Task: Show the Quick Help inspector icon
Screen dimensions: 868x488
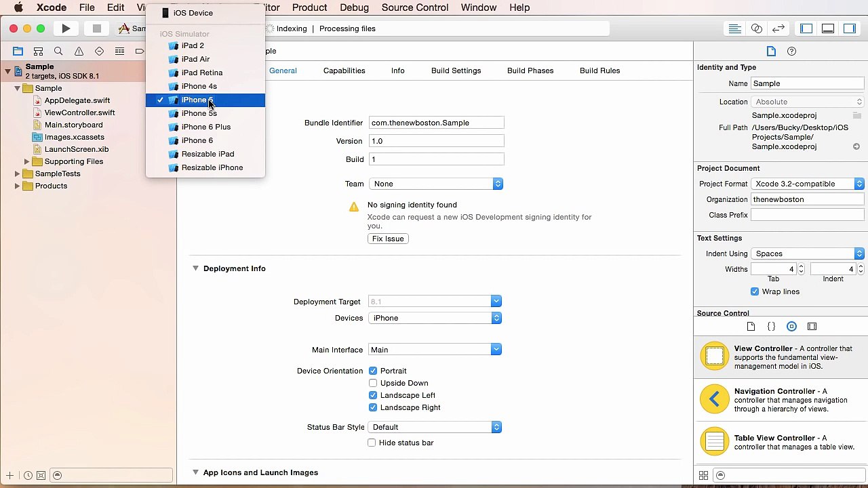Action: (x=791, y=52)
